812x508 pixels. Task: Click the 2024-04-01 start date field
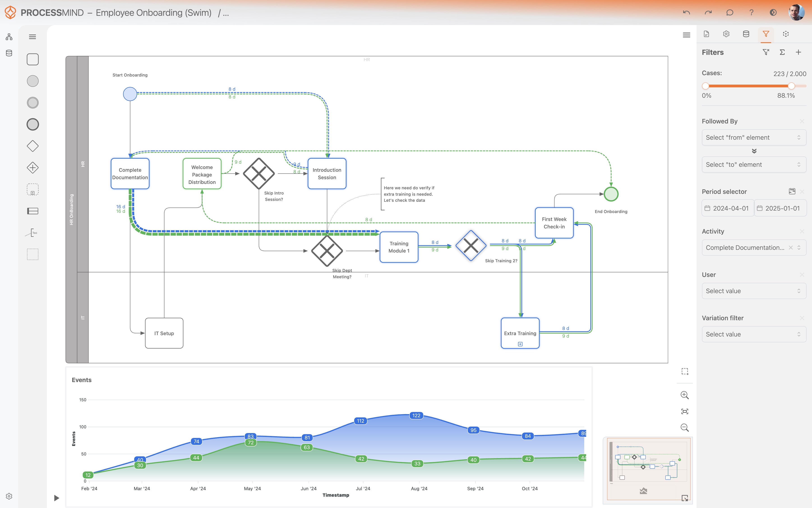727,208
